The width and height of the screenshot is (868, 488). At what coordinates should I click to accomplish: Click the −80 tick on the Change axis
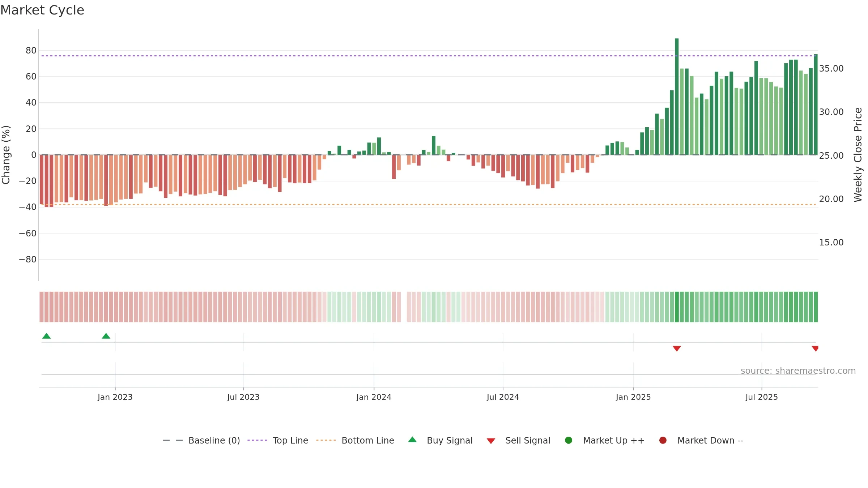[28, 259]
